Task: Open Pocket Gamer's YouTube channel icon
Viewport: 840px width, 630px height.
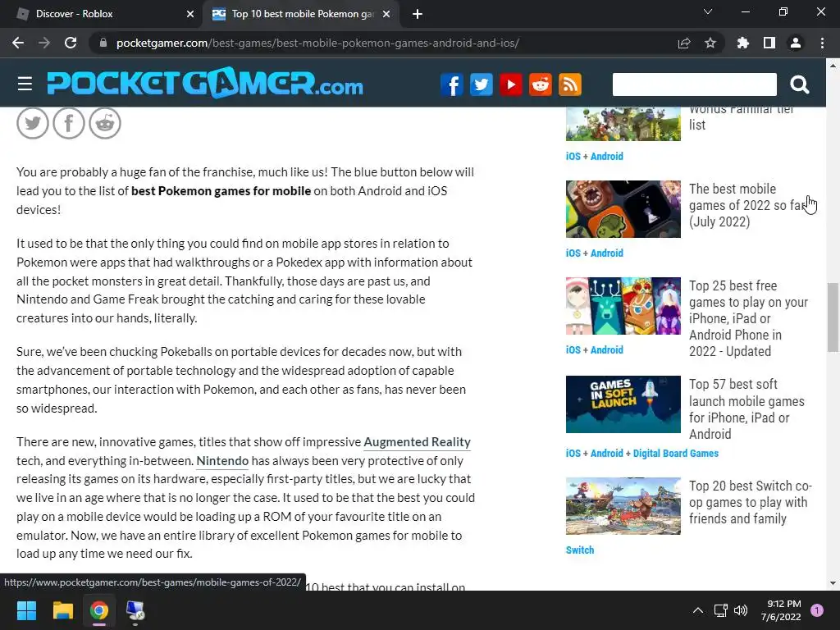Action: click(x=510, y=84)
